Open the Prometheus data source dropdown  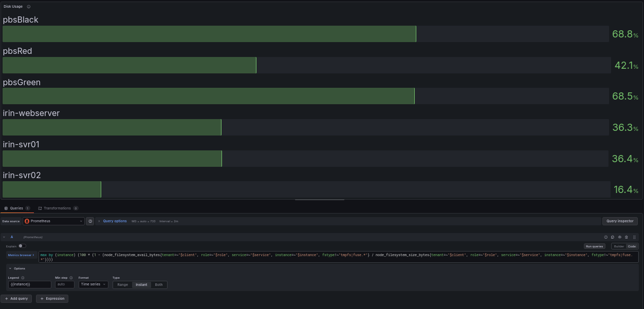tap(53, 221)
